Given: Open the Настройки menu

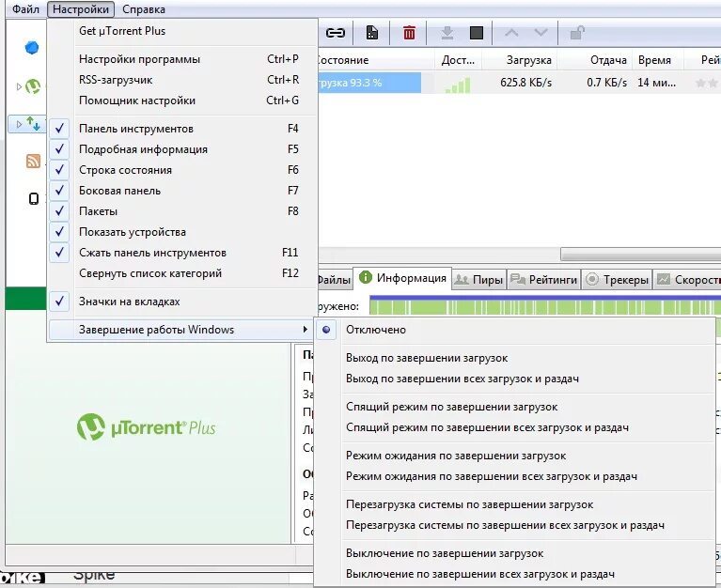Looking at the screenshot, I should pyautogui.click(x=81, y=9).
